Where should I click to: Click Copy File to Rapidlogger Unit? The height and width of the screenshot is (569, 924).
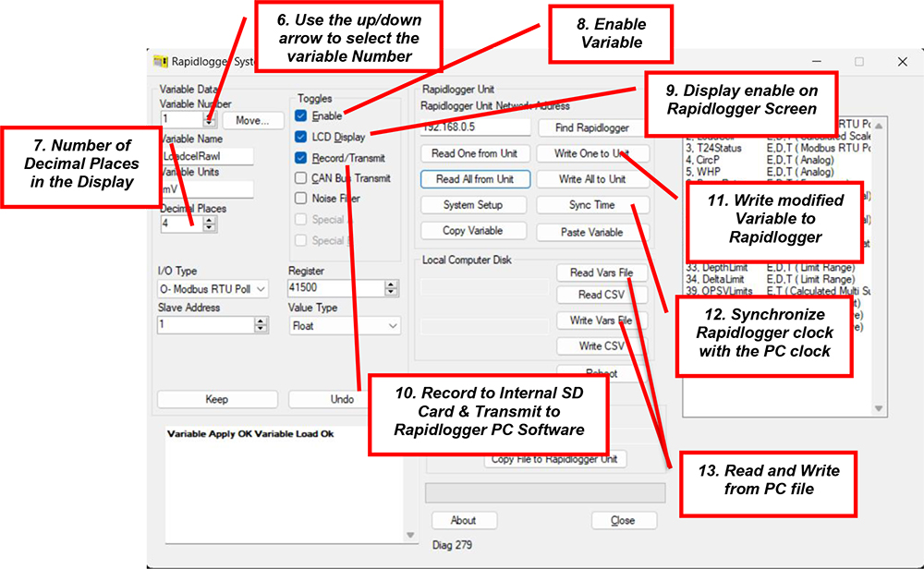554,459
